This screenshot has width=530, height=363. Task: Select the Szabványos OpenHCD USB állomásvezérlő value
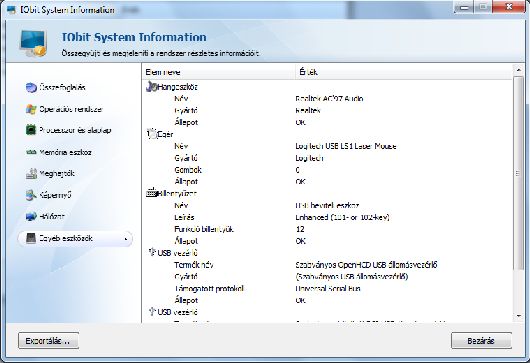point(366,264)
